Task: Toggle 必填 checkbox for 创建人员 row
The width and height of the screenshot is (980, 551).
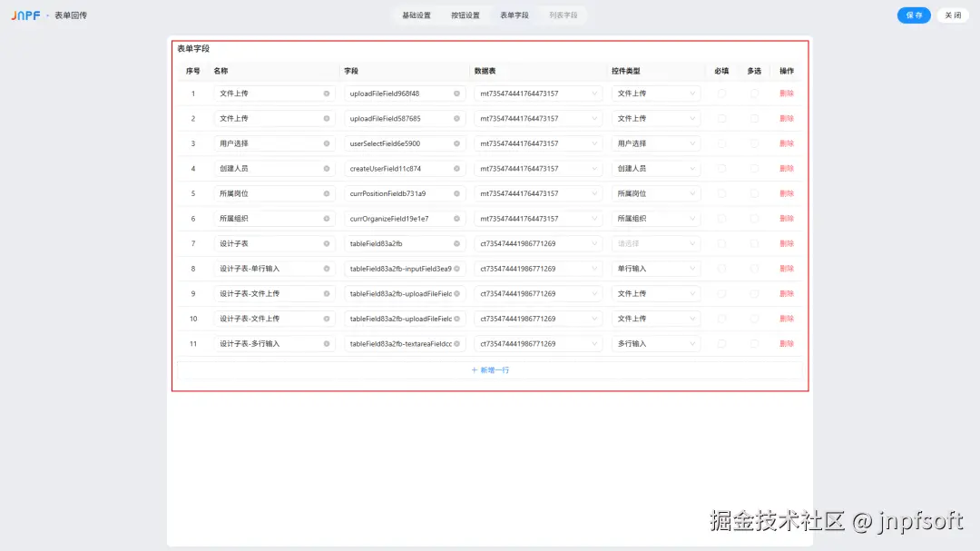Action: (722, 169)
